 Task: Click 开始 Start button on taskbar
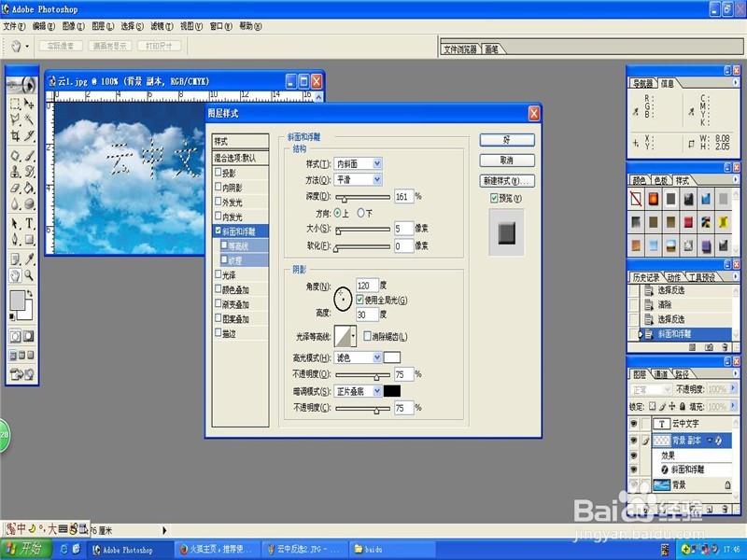[x=26, y=549]
